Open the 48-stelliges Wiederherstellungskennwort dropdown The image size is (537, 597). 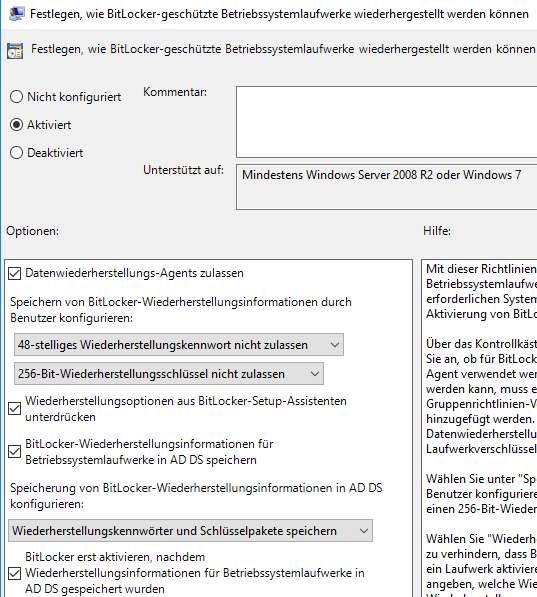pyautogui.click(x=179, y=345)
